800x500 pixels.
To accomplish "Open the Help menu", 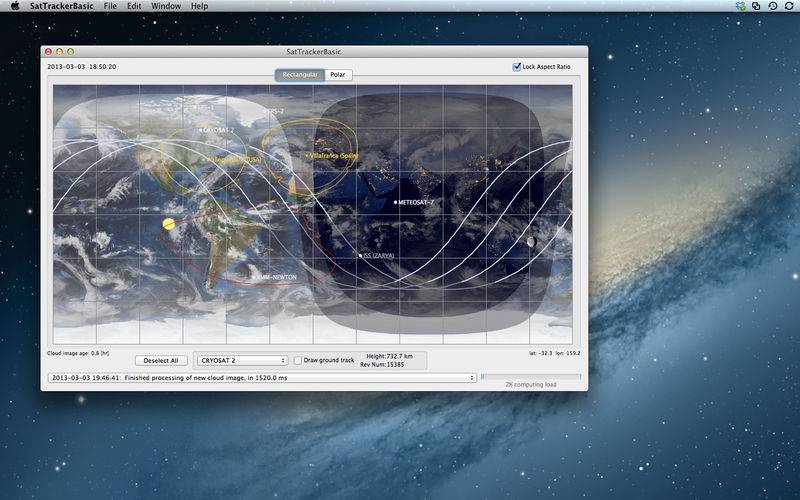I will tap(199, 6).
